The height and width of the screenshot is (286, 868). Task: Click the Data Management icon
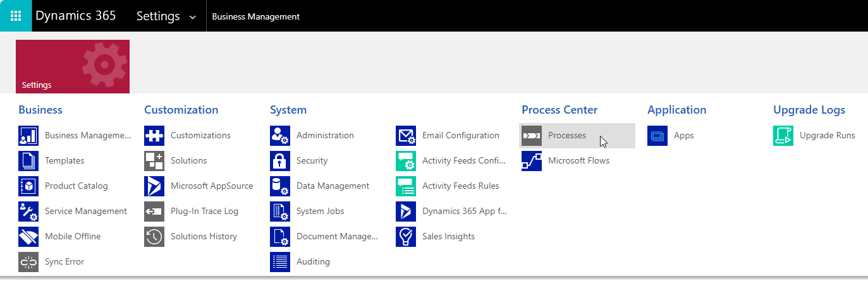point(280,186)
